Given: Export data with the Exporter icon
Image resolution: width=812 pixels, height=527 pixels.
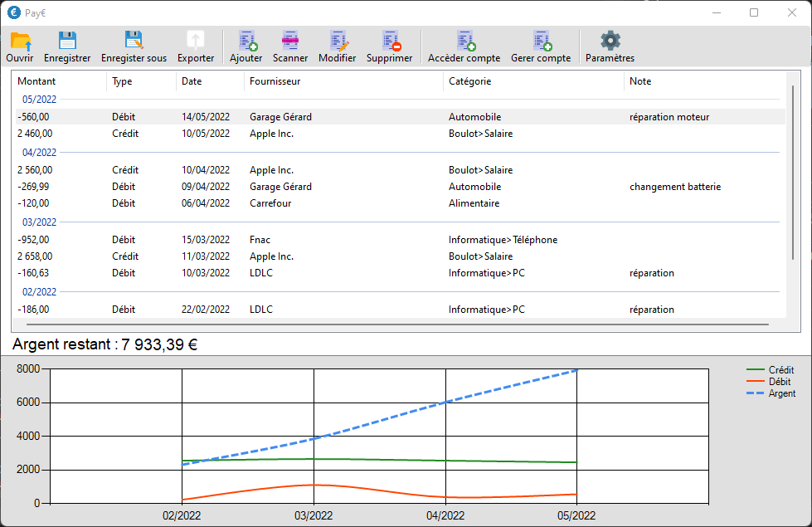Looking at the screenshot, I should click(196, 46).
